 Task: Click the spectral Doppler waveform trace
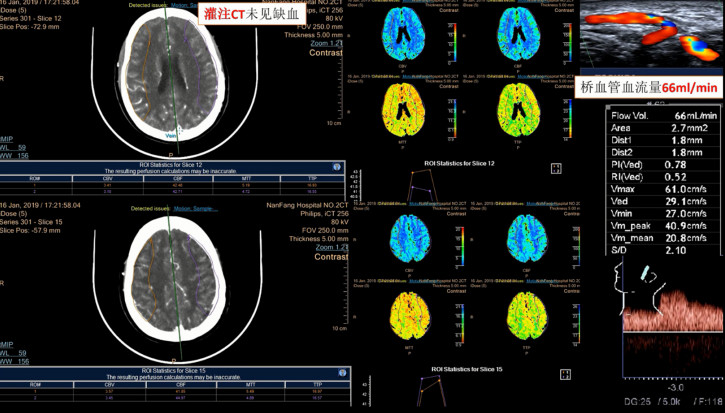point(673,311)
